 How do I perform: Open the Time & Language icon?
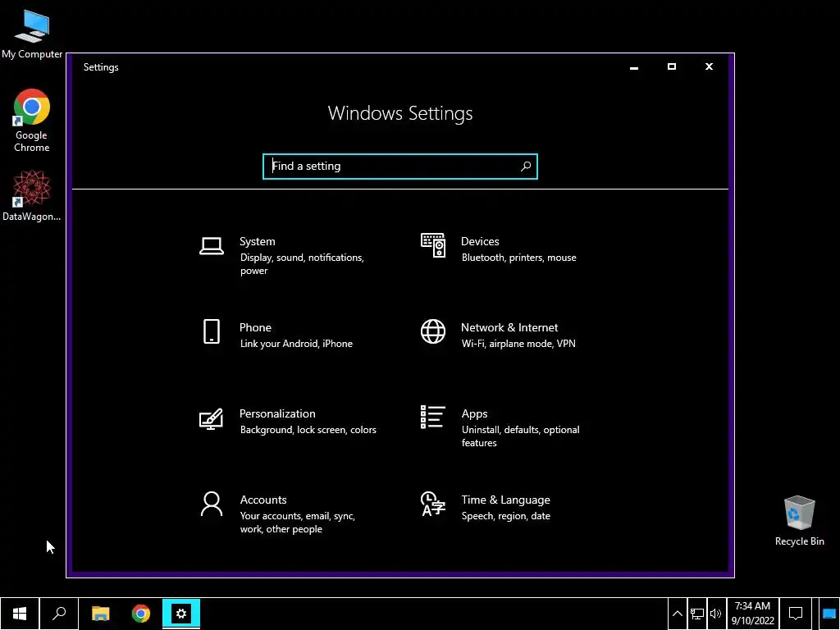433,504
